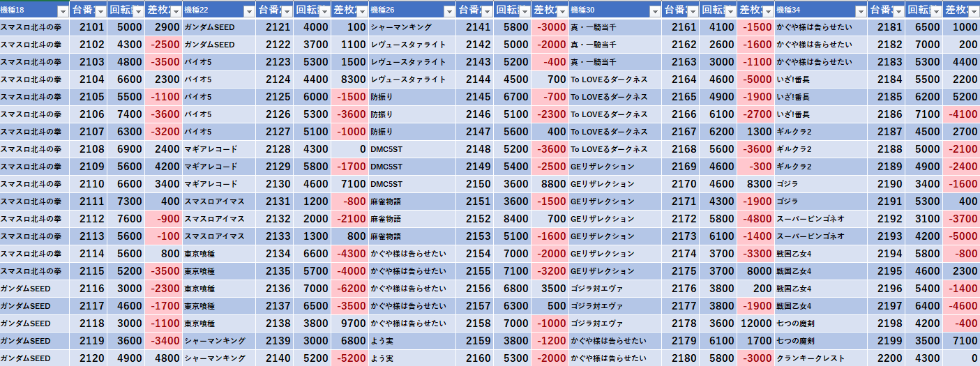
Task: Open the 機種34 column filter dropdown
Action: [861, 11]
